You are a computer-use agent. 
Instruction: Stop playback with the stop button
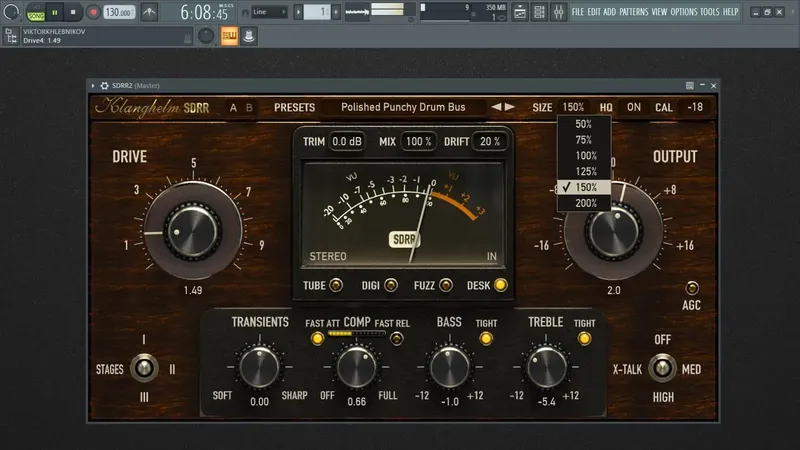tap(73, 12)
